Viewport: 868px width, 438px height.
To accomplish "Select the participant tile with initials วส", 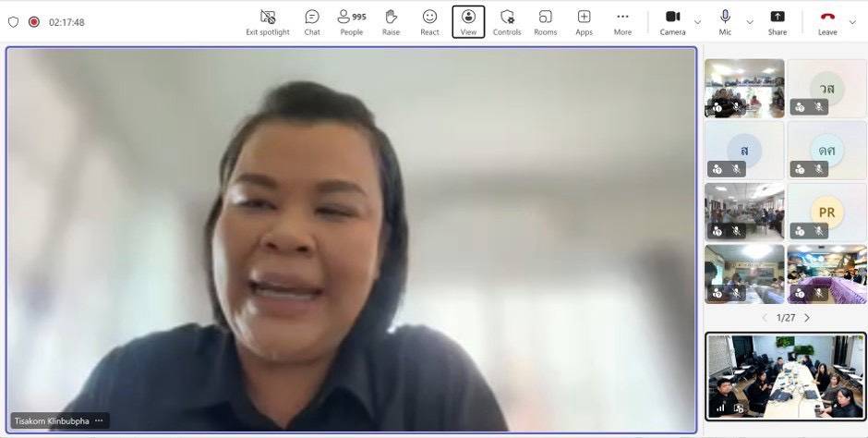I will (827, 88).
